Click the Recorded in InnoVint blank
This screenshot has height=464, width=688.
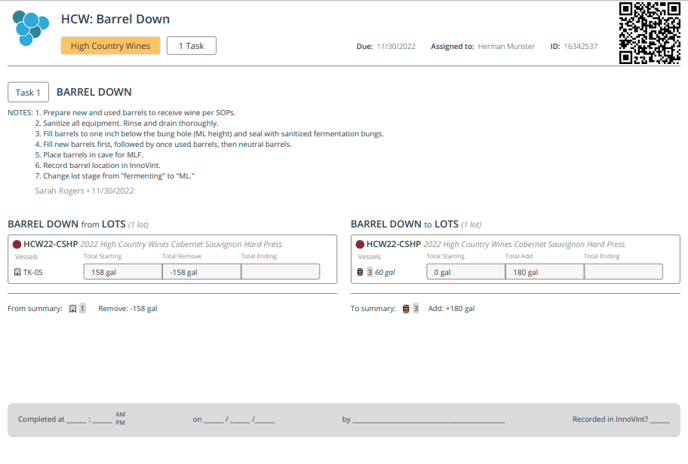coord(660,420)
